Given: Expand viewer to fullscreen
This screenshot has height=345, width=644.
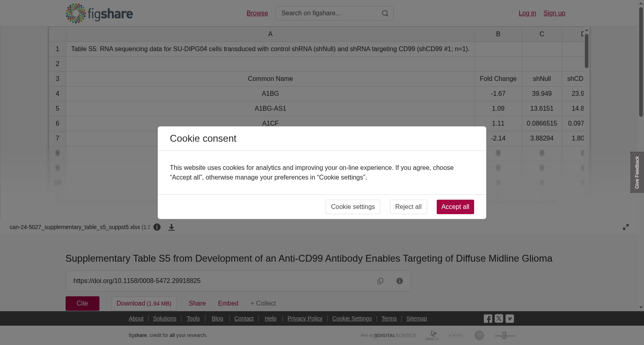Looking at the screenshot, I should tap(626, 227).
